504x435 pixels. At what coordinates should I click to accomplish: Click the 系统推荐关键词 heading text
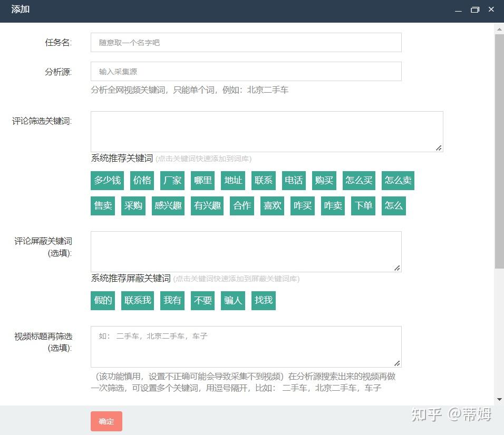122,159
